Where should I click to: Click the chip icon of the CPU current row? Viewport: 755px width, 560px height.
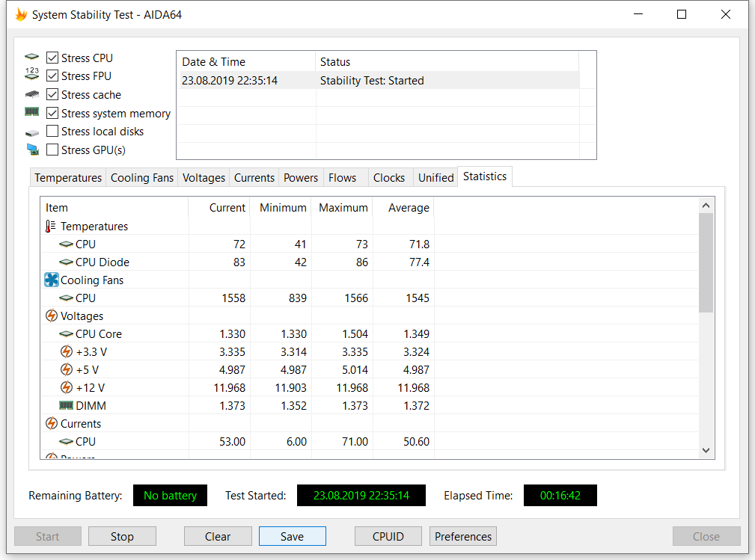point(66,442)
